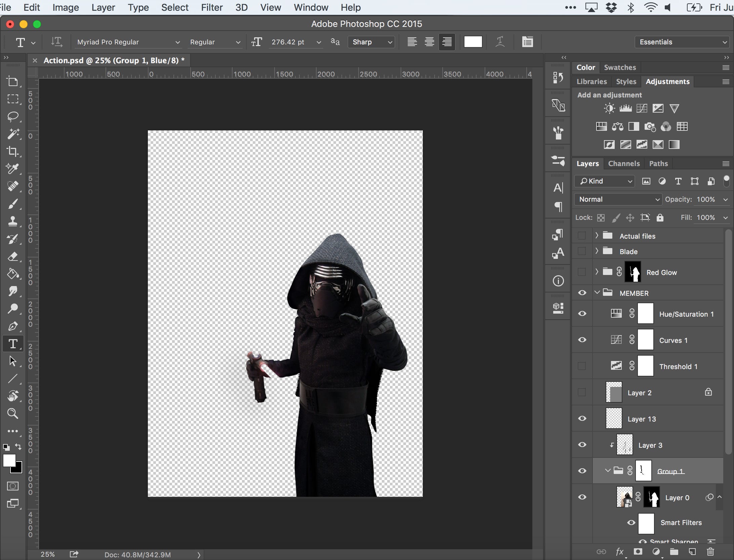Select the Path Selection tool
The width and height of the screenshot is (734, 560).
click(x=13, y=361)
